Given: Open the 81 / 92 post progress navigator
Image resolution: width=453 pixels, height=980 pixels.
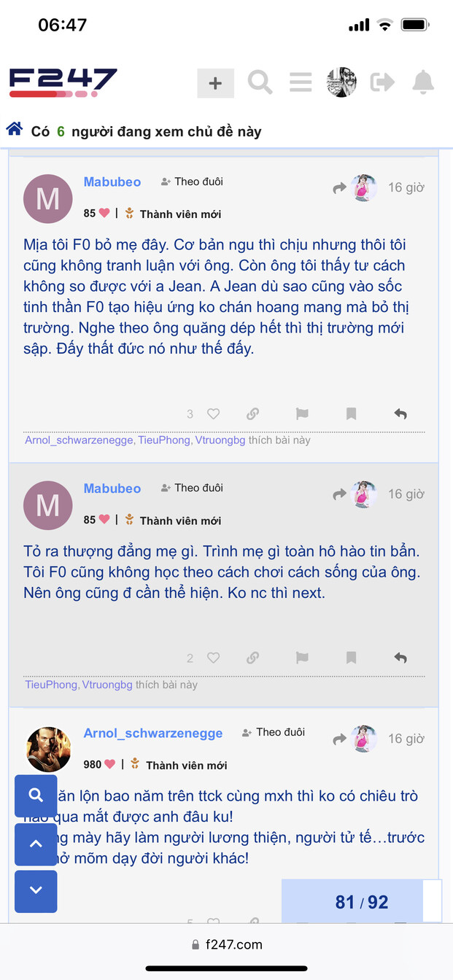Looking at the screenshot, I should click(x=361, y=902).
